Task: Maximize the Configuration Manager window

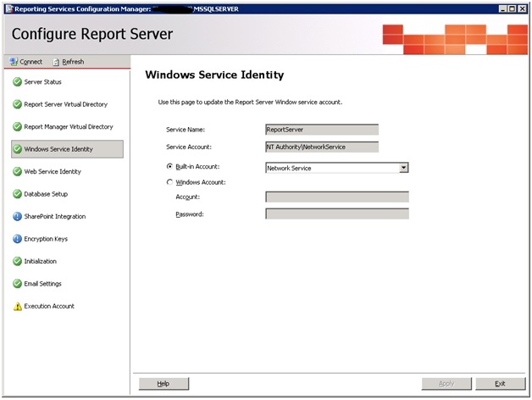Action: [x=513, y=8]
